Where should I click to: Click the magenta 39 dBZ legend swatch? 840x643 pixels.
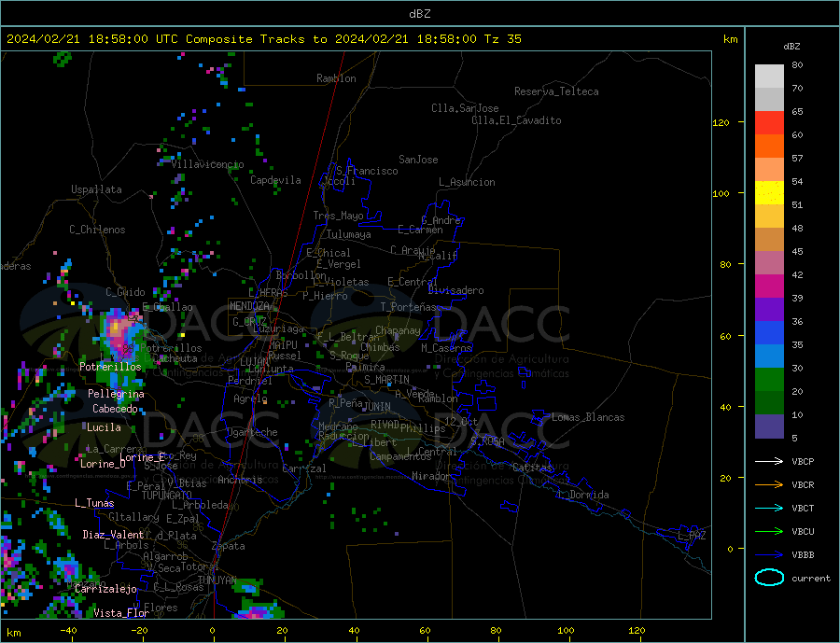[x=769, y=286]
